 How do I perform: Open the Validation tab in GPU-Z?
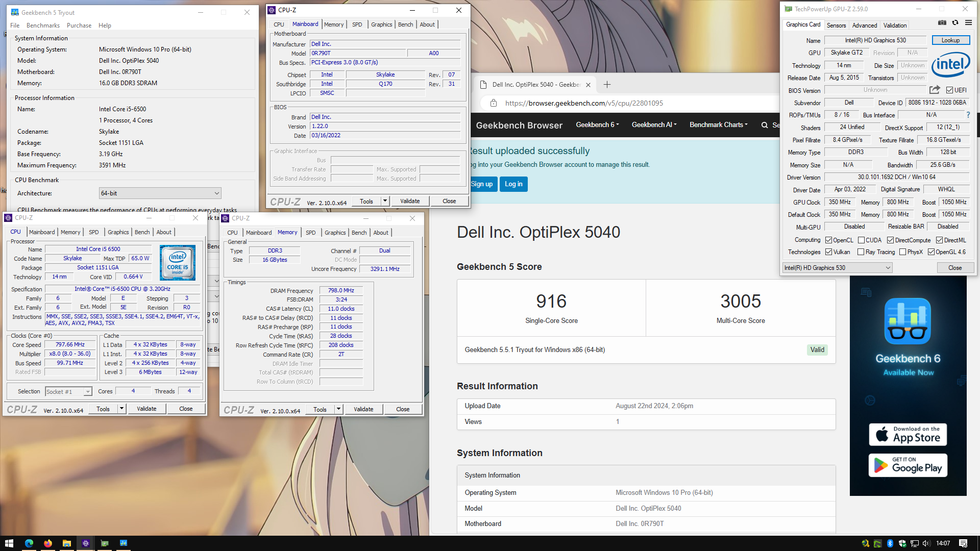tap(895, 25)
